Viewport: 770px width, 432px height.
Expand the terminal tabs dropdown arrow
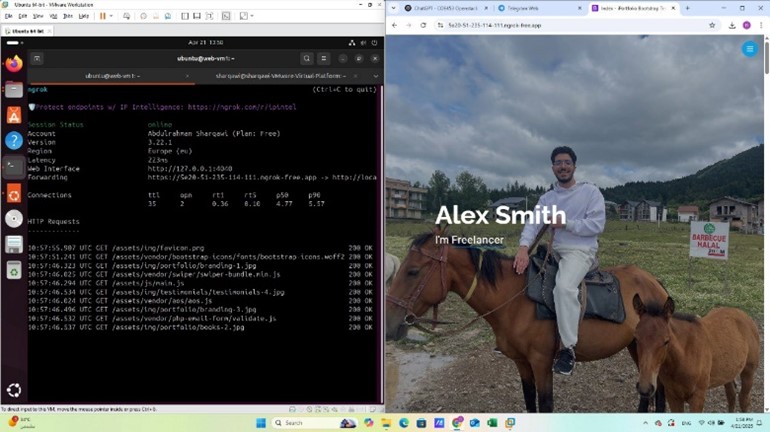click(376, 76)
